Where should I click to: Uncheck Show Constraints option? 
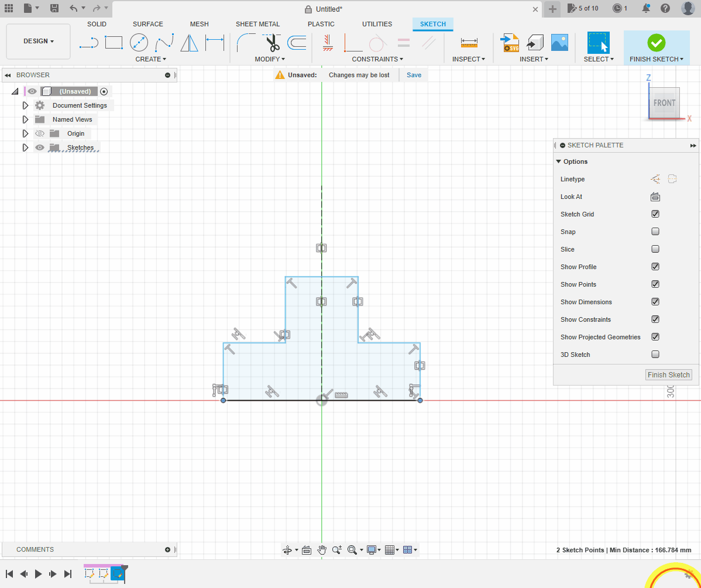coord(655,319)
